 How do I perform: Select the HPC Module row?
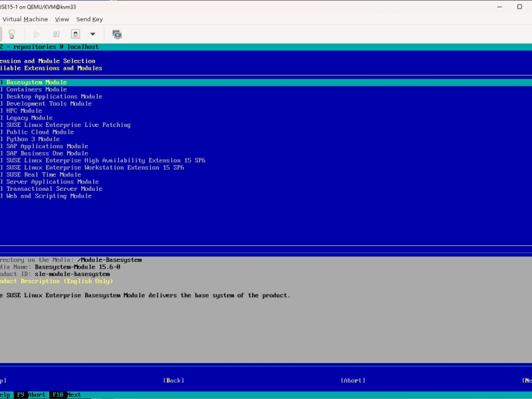click(266, 110)
